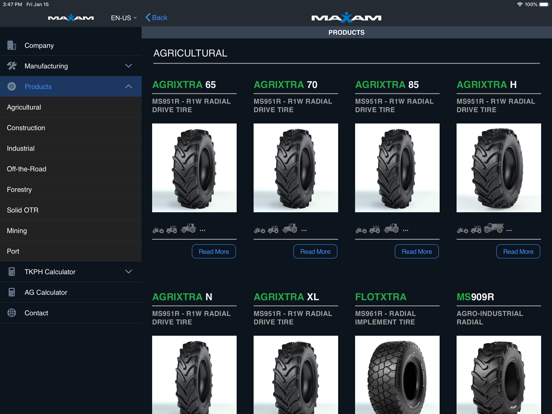Click the TKPH Calculator icon
552x414 pixels.
[x=12, y=271]
